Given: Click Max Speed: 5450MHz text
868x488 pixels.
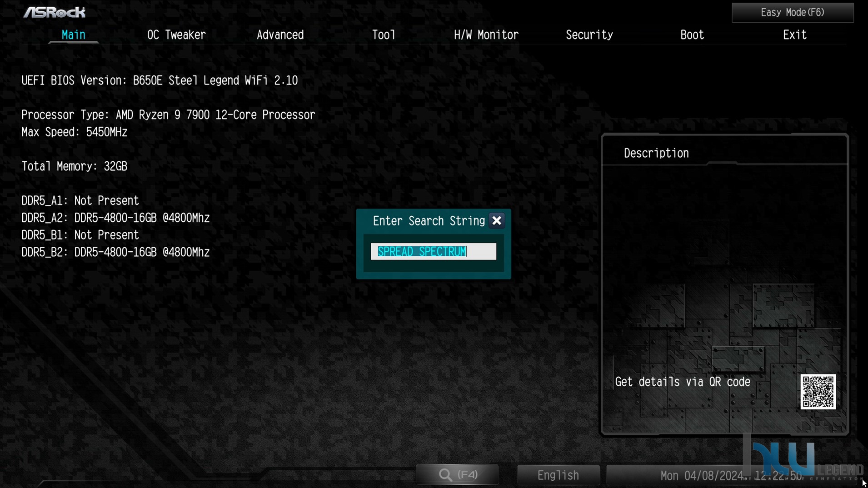Looking at the screenshot, I should click(75, 132).
